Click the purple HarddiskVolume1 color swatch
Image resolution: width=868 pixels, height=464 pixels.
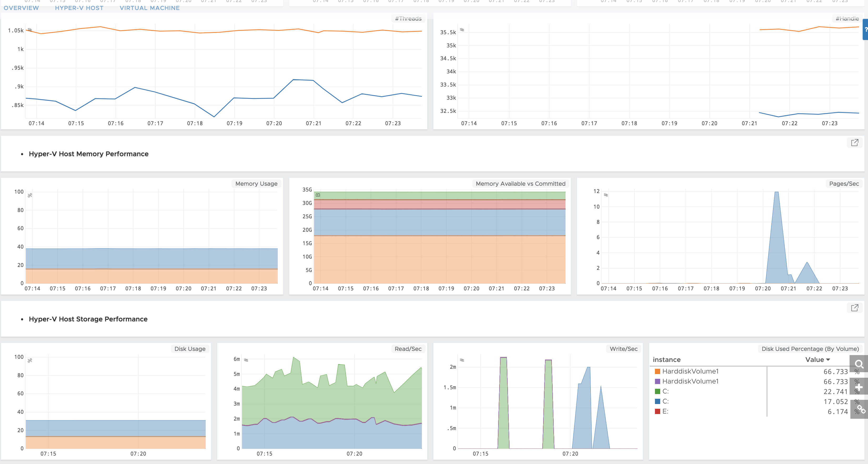pos(657,381)
